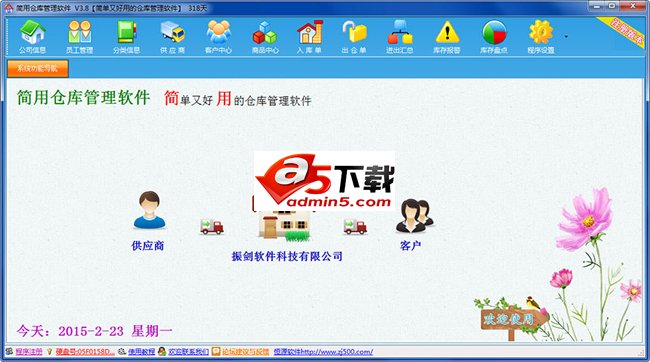
Task: Open 库存盘点 inventory check
Action: coord(494,37)
